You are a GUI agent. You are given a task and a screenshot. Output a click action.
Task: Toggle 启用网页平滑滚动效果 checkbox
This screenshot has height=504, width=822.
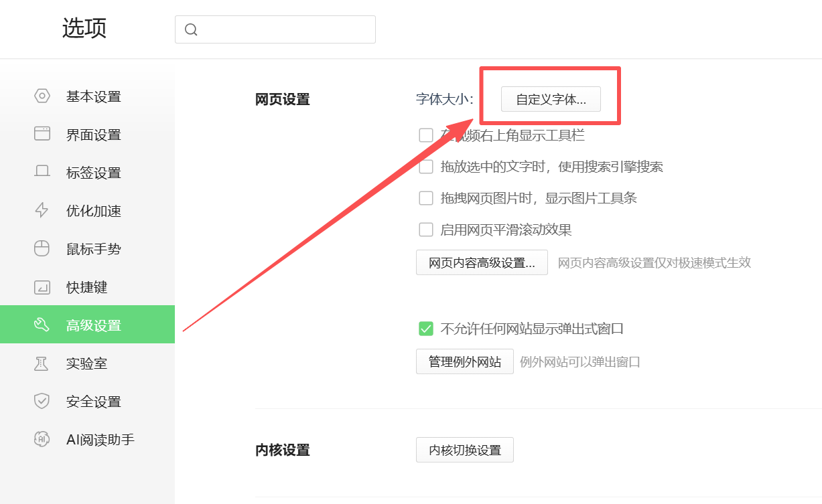[426, 230]
